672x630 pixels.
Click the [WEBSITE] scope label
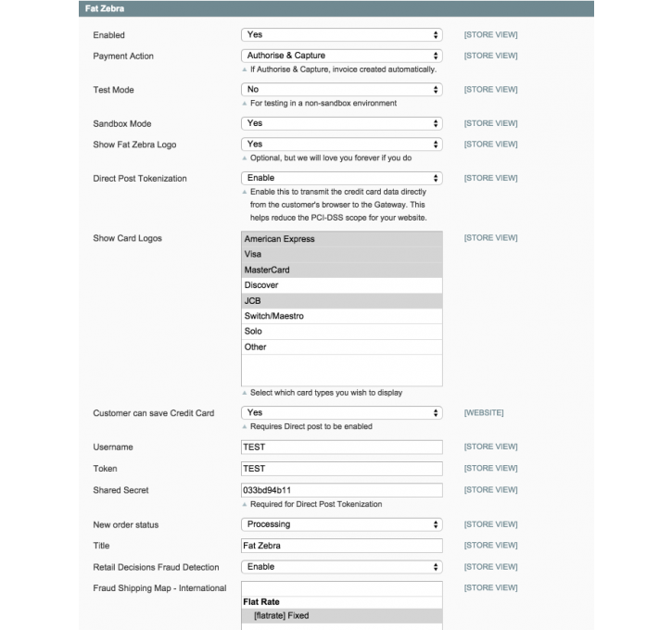(484, 413)
